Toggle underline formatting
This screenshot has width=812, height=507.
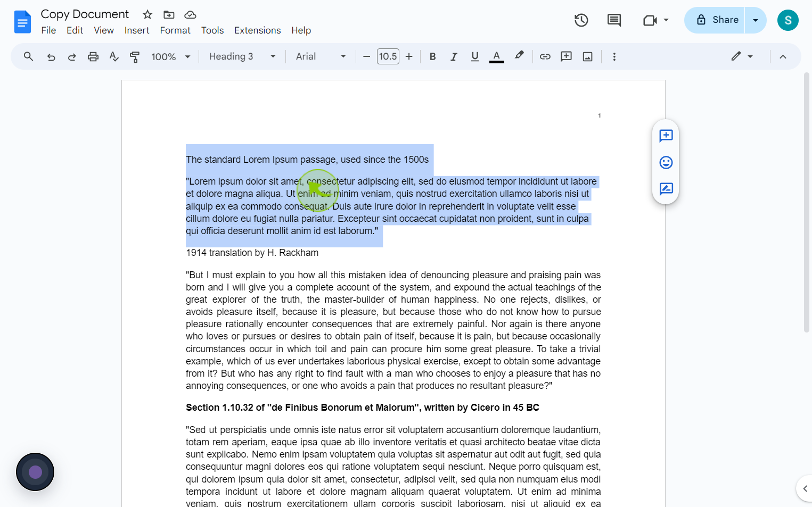click(x=475, y=56)
